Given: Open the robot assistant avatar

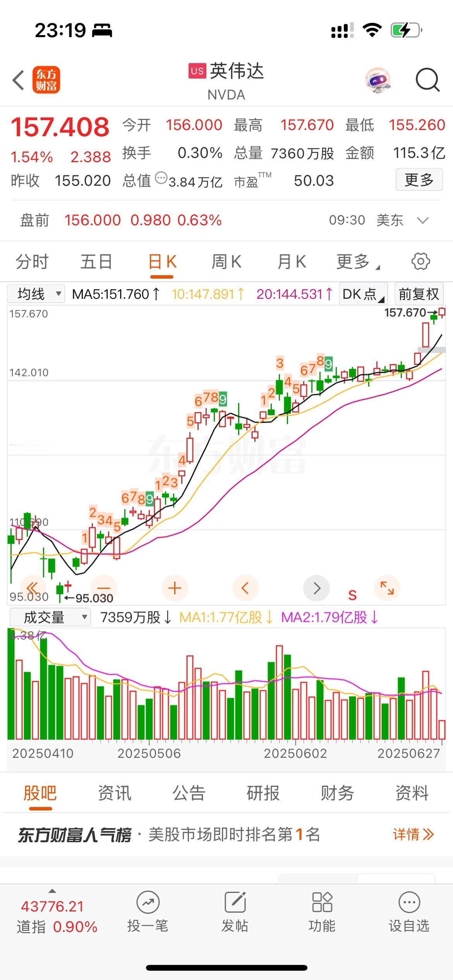Looking at the screenshot, I should click(378, 80).
